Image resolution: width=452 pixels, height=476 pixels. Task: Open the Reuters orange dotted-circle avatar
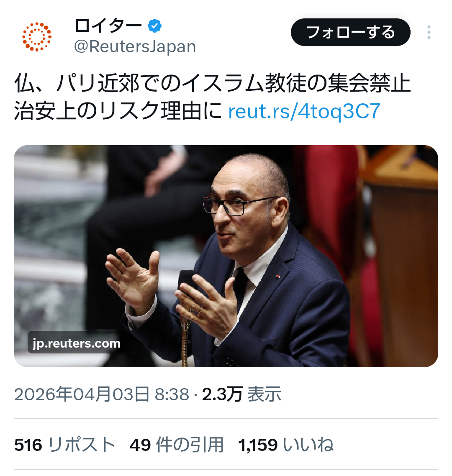[x=37, y=37]
